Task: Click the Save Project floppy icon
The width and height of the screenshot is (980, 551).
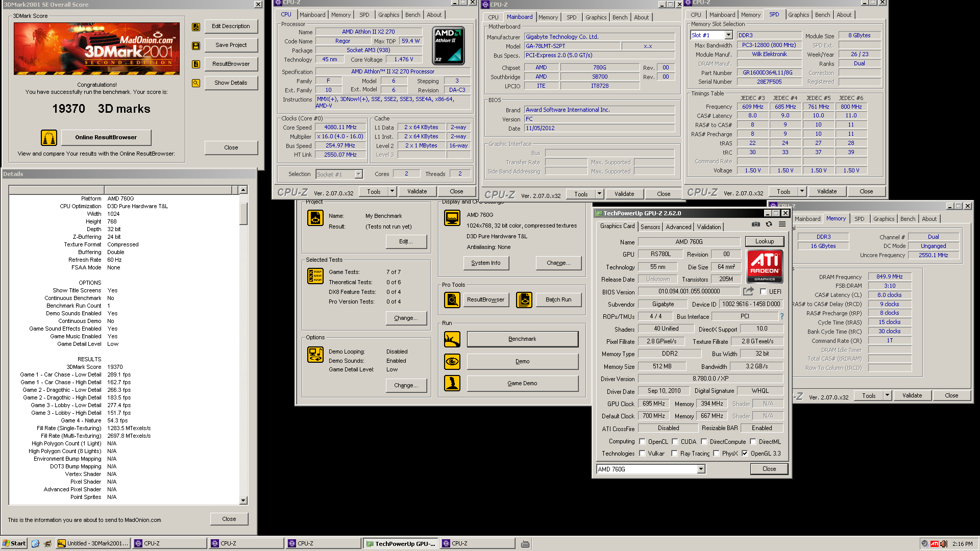Action: coord(196,45)
